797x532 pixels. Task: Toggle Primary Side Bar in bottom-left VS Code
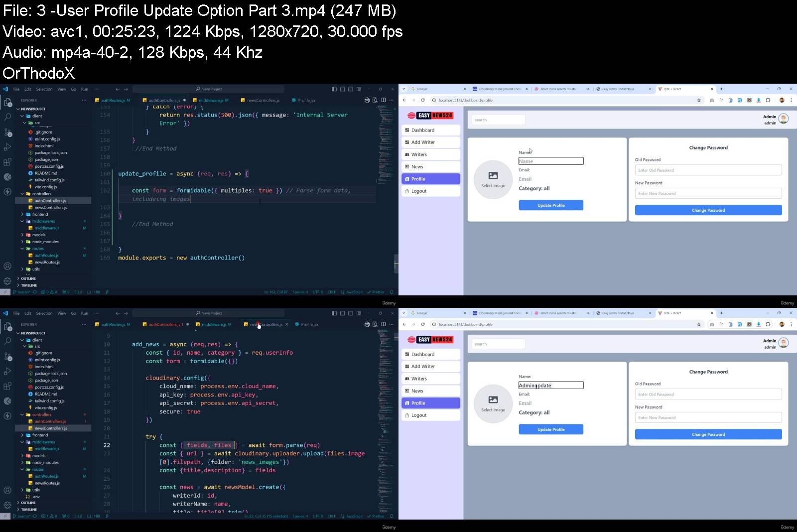pyautogui.click(x=334, y=313)
